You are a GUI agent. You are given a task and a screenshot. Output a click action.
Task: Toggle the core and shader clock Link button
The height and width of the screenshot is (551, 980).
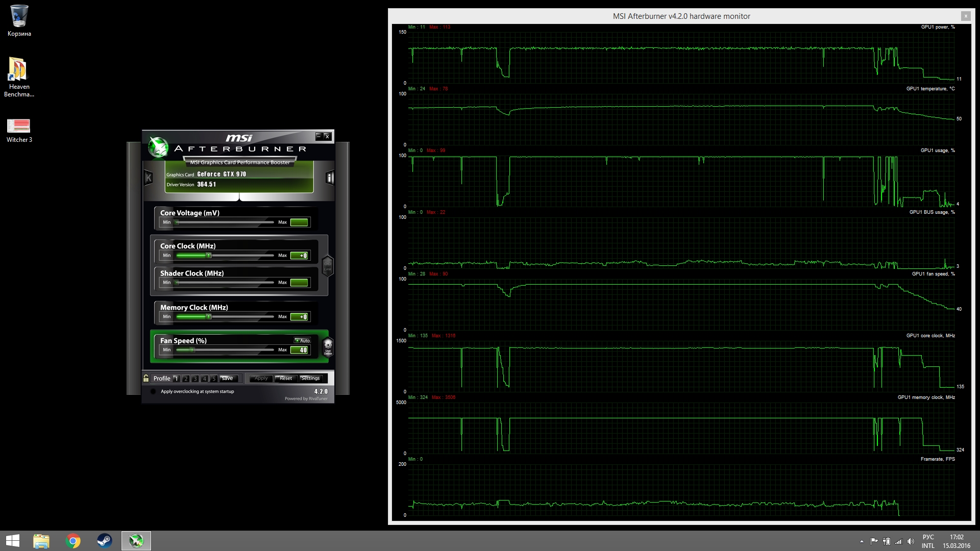(x=328, y=266)
